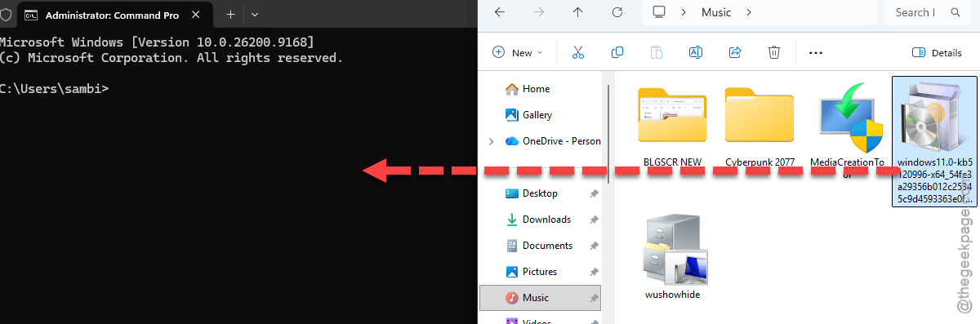The height and width of the screenshot is (324, 980).
Task: Click the terminal prompt line C:\Users\sambi>
Action: coord(54,88)
